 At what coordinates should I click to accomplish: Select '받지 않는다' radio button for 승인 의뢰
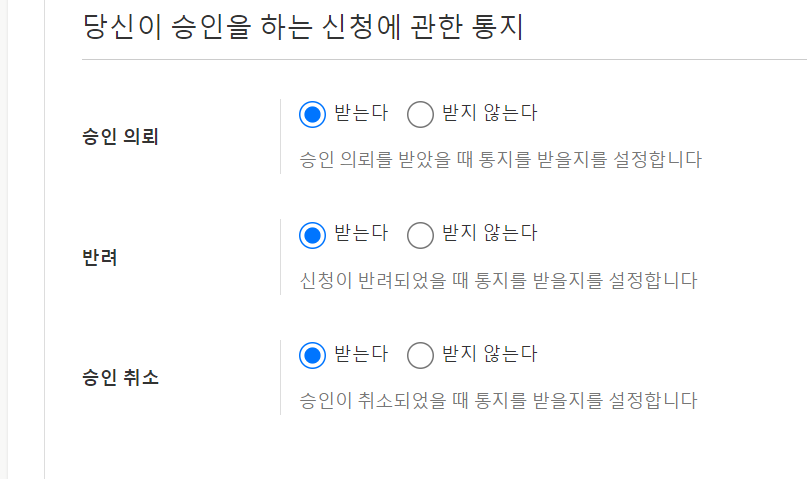(421, 114)
